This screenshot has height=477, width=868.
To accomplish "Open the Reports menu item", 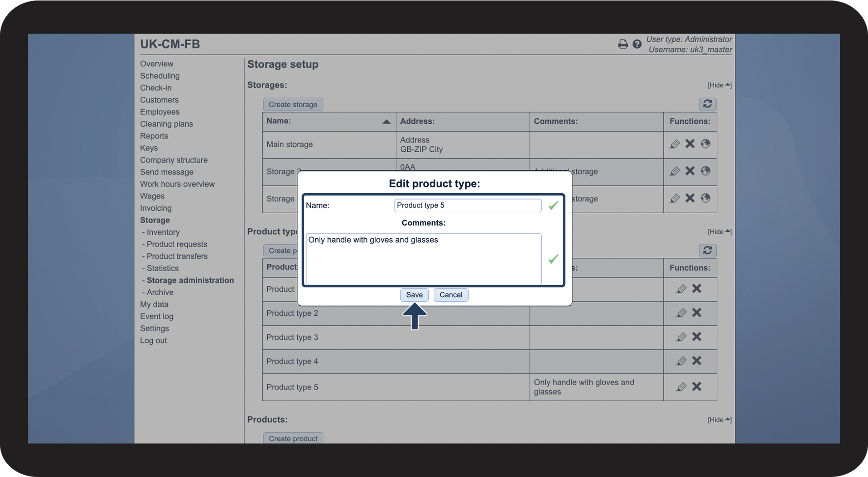I will pyautogui.click(x=154, y=136).
